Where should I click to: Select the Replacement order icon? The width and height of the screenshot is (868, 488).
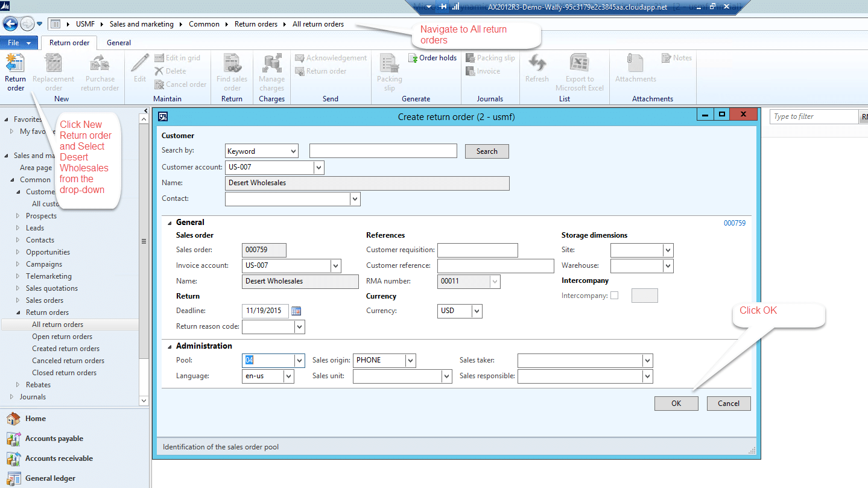coord(53,71)
